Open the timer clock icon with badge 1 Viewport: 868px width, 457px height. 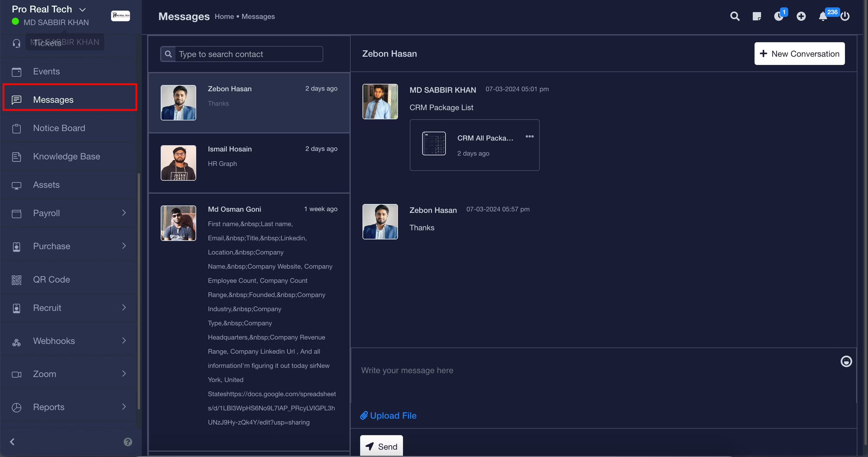(779, 16)
